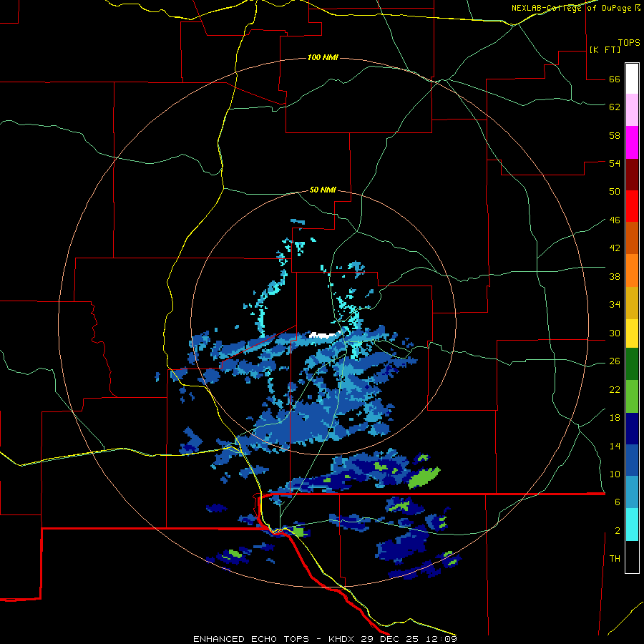Viewport: 644px width, 644px height.
Task: Click the dark orange swatch between 42 and 46
Action: point(632,238)
